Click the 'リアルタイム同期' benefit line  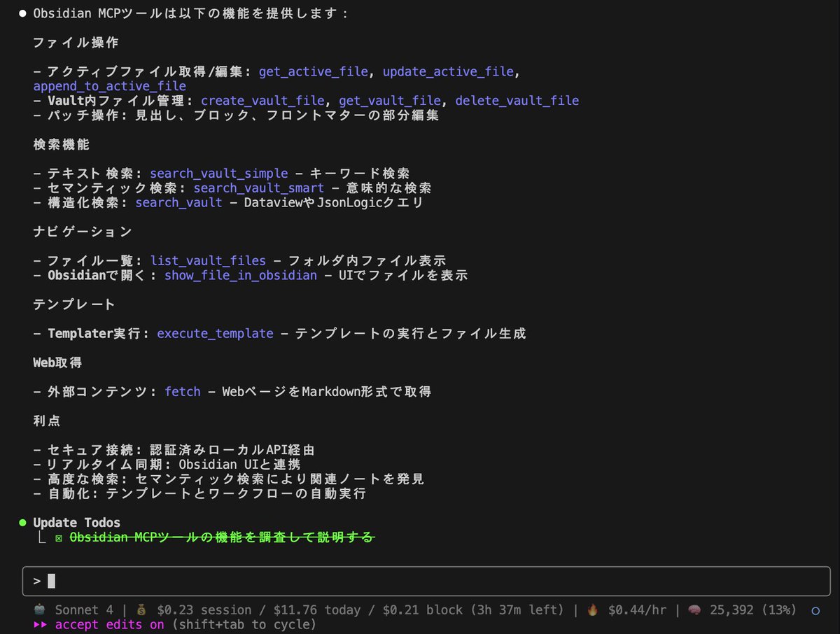pyautogui.click(x=167, y=465)
